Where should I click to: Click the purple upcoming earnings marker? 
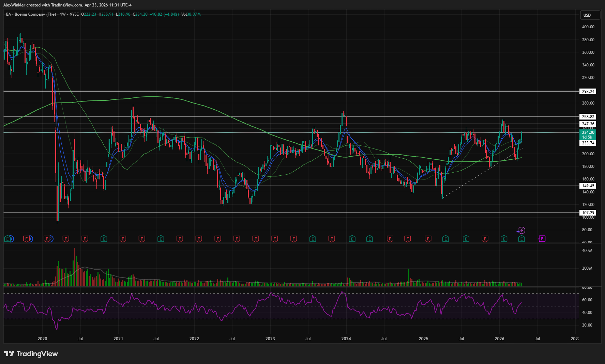542,239
